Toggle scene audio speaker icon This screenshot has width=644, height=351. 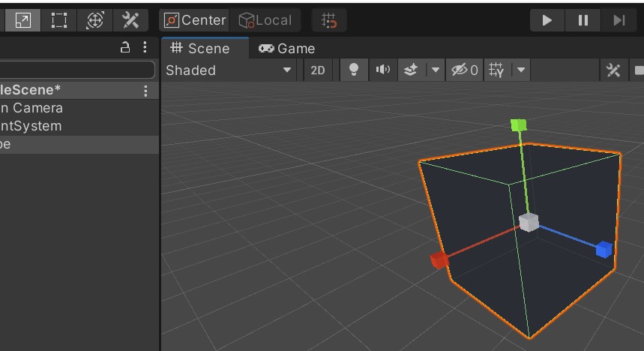tap(383, 70)
